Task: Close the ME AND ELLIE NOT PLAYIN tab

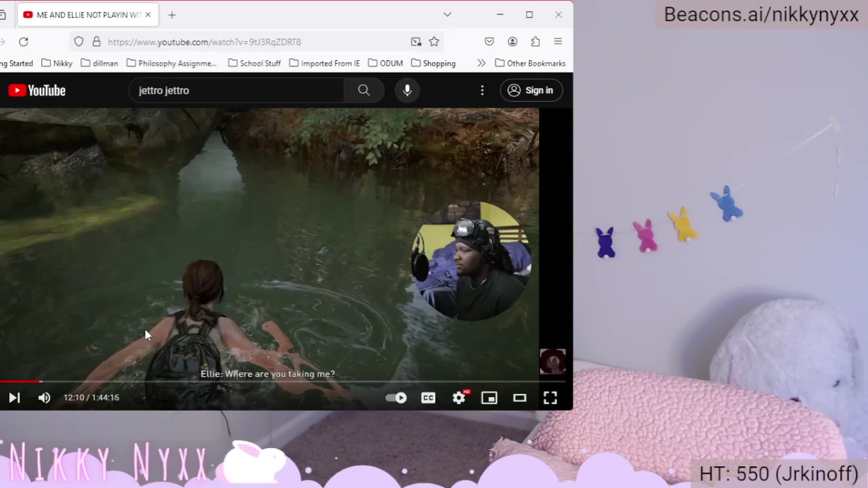Action: [x=148, y=15]
